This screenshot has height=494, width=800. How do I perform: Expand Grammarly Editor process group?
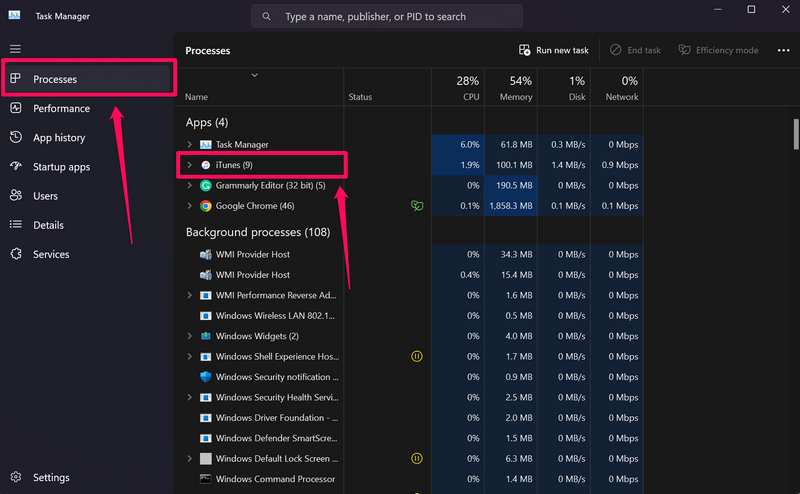click(x=190, y=185)
